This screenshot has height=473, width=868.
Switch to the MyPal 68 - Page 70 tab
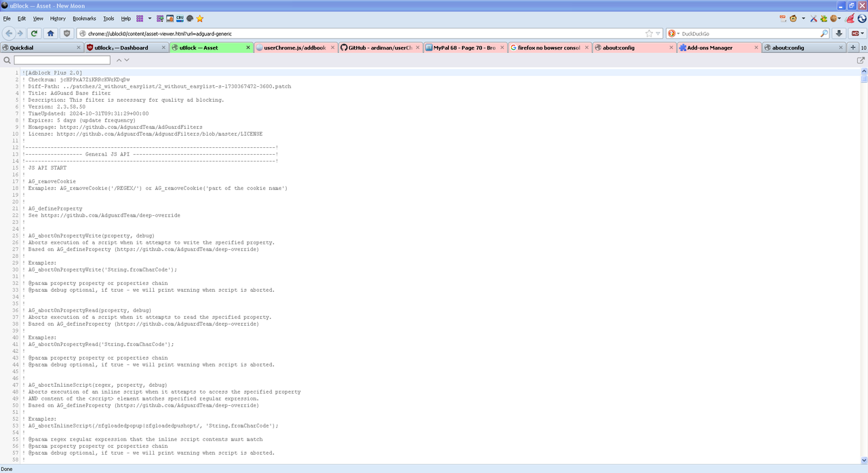coord(465,48)
